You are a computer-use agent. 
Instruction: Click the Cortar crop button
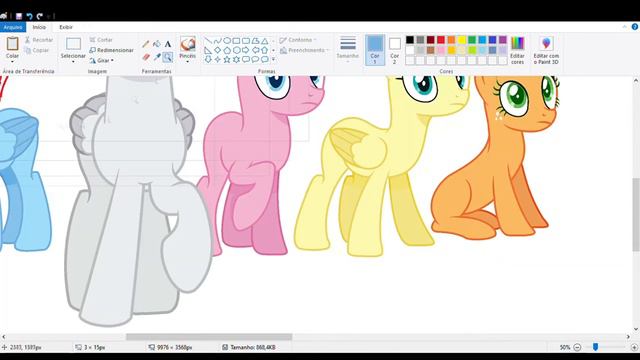coord(101,40)
